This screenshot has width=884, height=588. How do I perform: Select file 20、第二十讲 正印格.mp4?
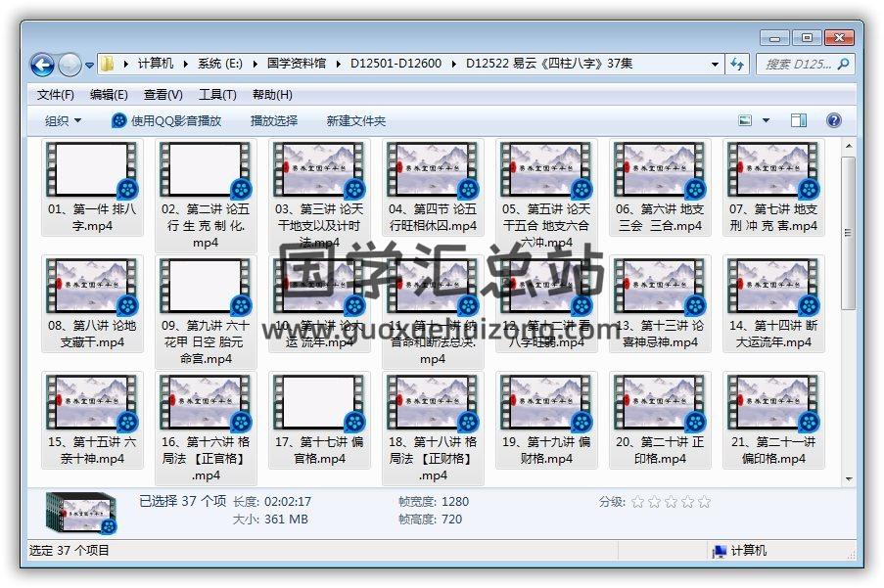(x=660, y=420)
